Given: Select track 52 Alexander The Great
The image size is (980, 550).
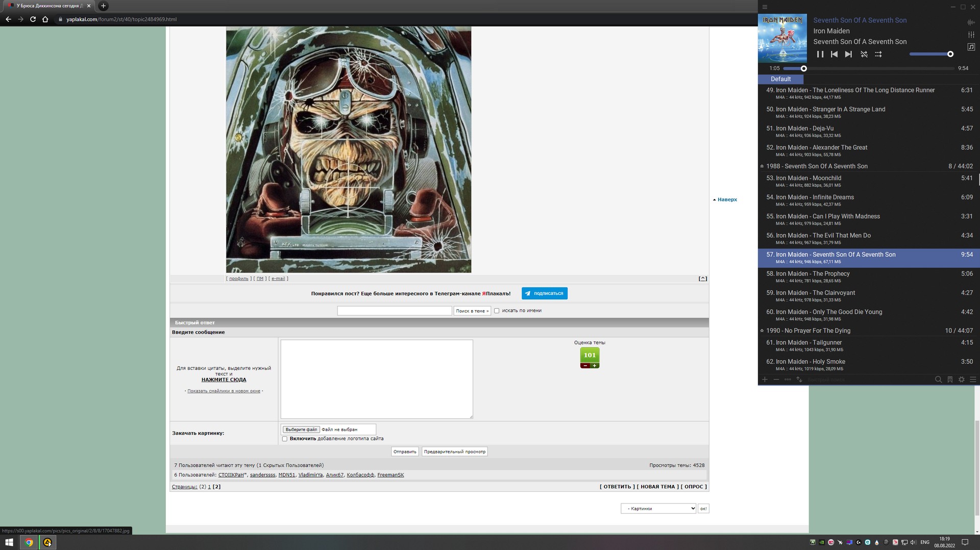Looking at the screenshot, I should pos(868,151).
